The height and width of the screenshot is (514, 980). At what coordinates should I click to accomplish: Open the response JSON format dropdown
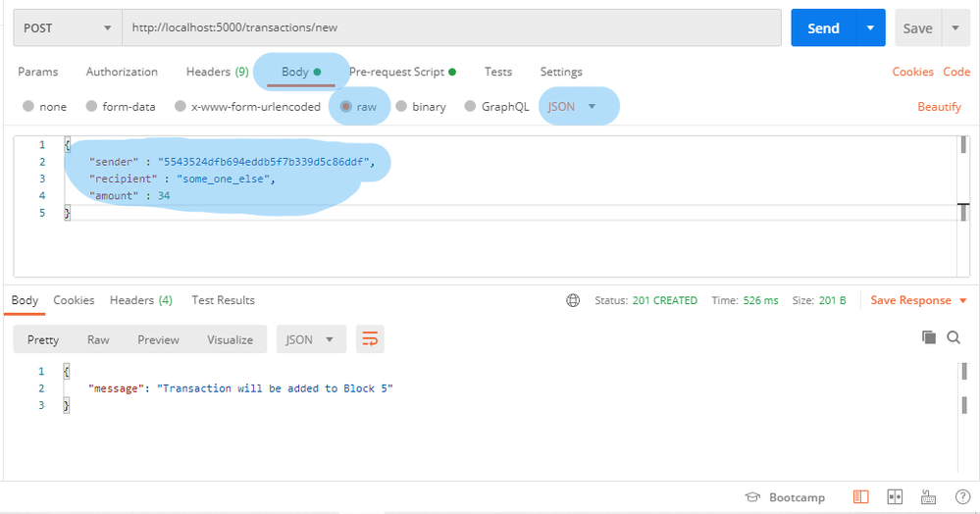coord(311,339)
